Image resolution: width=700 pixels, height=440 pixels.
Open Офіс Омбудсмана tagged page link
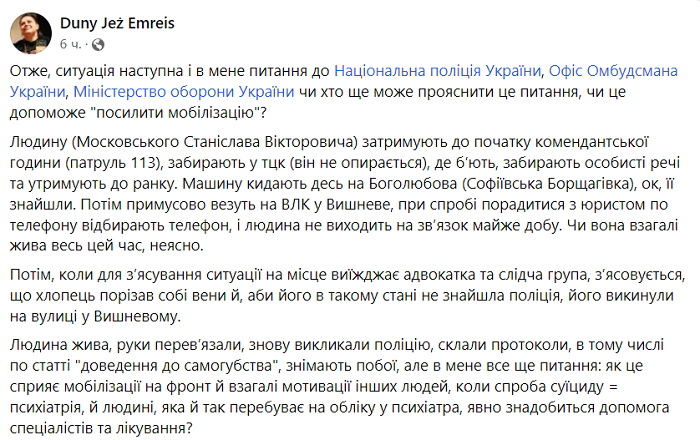tap(613, 71)
